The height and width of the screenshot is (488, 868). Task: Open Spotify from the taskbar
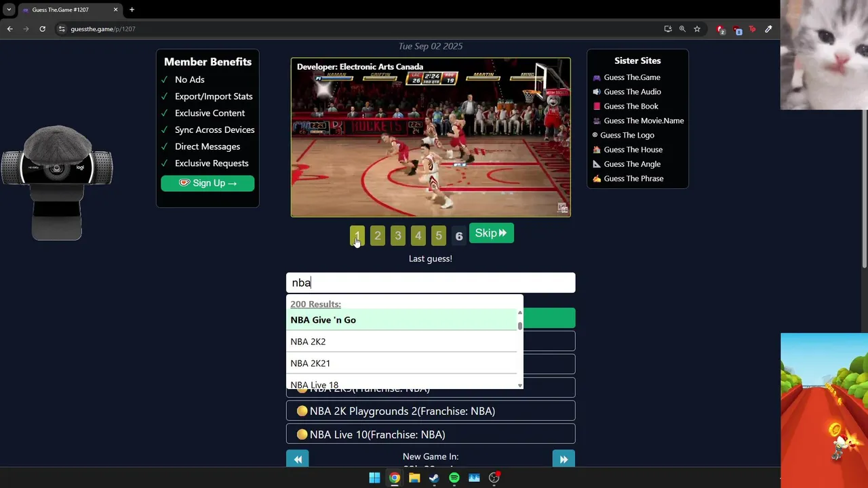pyautogui.click(x=454, y=478)
